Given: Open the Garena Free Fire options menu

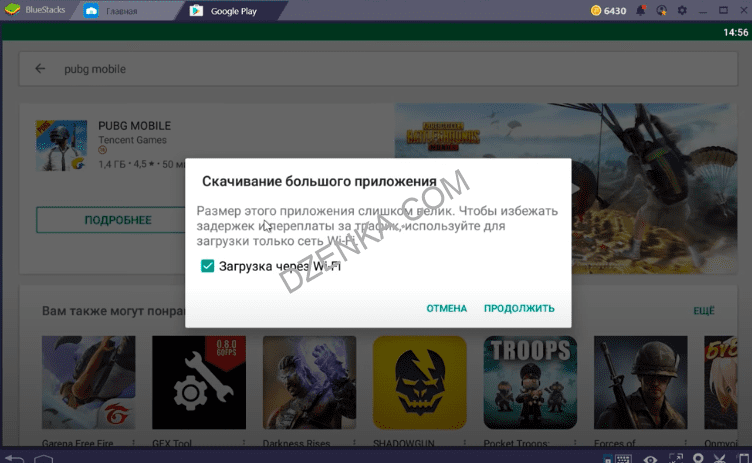Looking at the screenshot, I should click(x=133, y=442).
